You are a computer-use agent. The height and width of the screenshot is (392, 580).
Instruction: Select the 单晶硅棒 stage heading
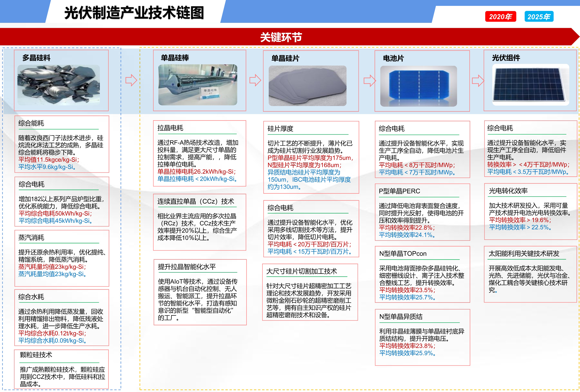[175, 58]
